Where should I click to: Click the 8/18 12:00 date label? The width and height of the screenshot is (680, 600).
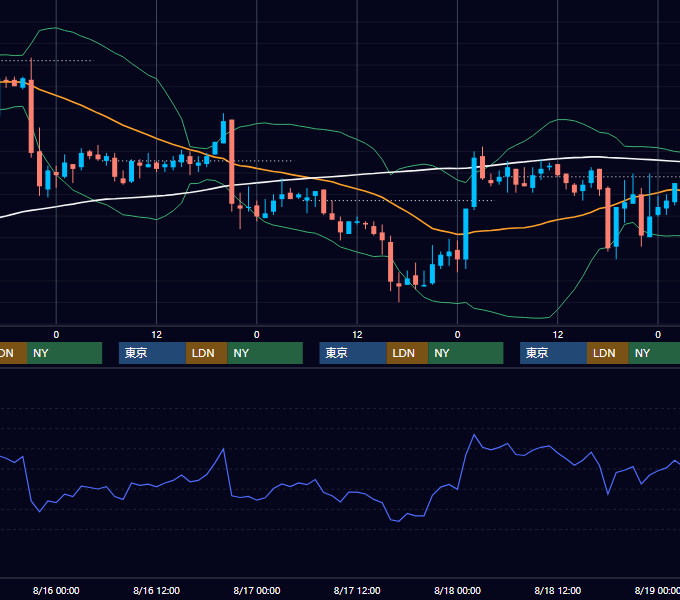(x=558, y=590)
